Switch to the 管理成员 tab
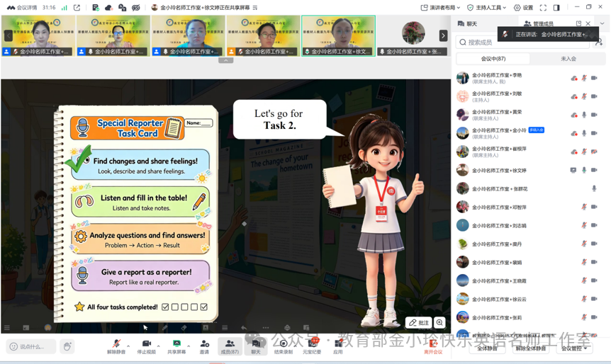Screen dimensions: 611x364 click(x=539, y=24)
